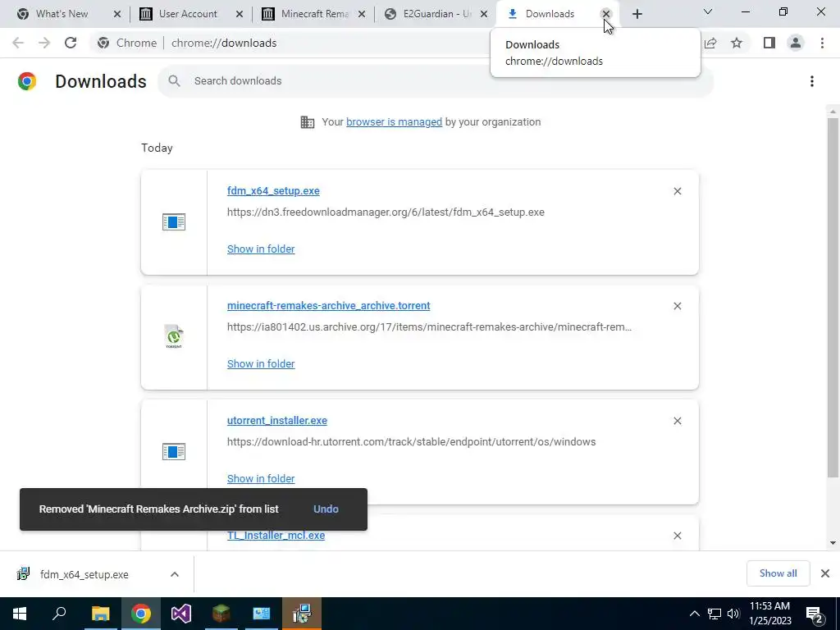This screenshot has height=630, width=840.
Task: Open Chrome's main three-dot menu
Action: [x=822, y=43]
